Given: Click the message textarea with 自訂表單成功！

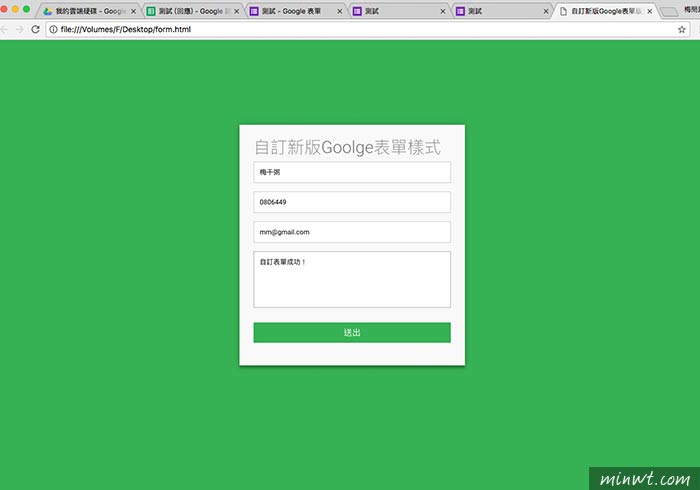Looking at the screenshot, I should (x=352, y=279).
